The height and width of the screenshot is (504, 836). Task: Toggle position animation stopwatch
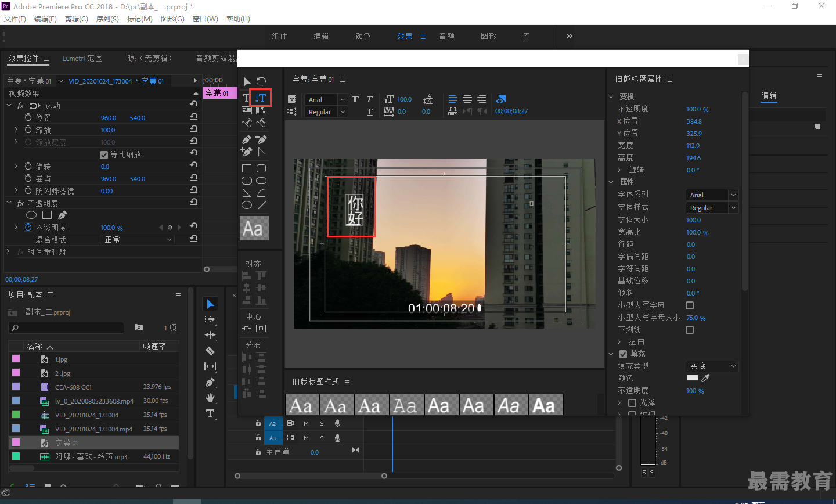(28, 117)
